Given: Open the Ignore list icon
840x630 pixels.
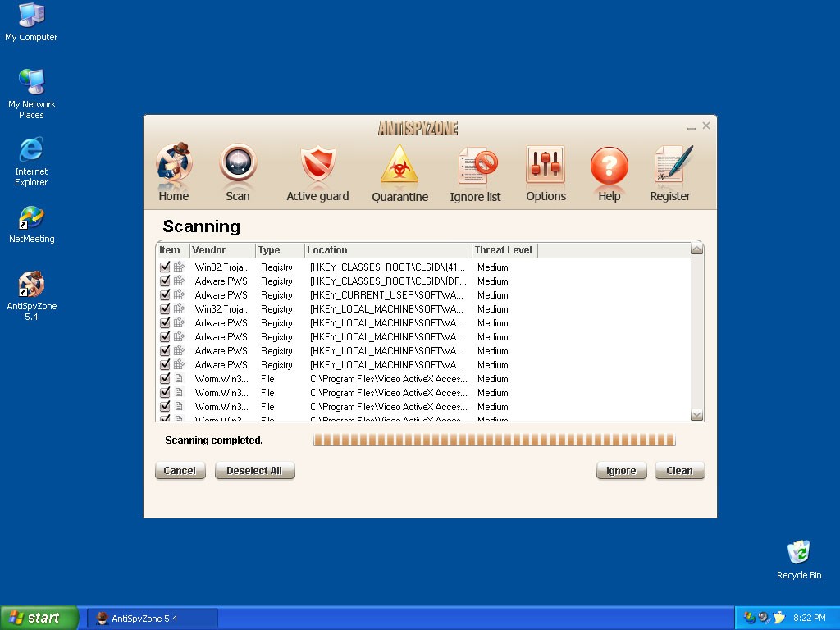Looking at the screenshot, I should (476, 167).
